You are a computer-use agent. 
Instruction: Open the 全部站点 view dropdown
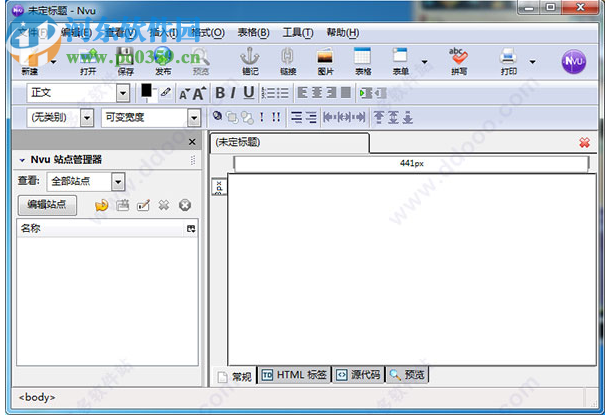click(x=118, y=182)
